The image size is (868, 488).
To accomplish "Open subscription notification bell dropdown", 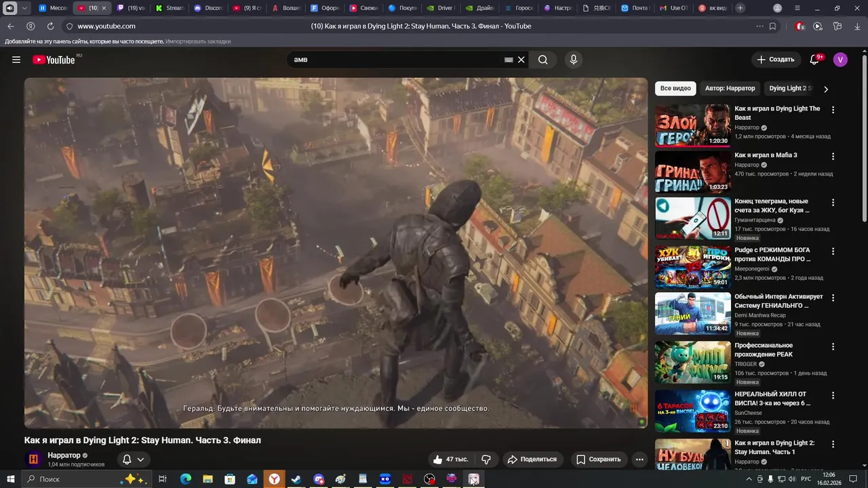I will tap(133, 460).
